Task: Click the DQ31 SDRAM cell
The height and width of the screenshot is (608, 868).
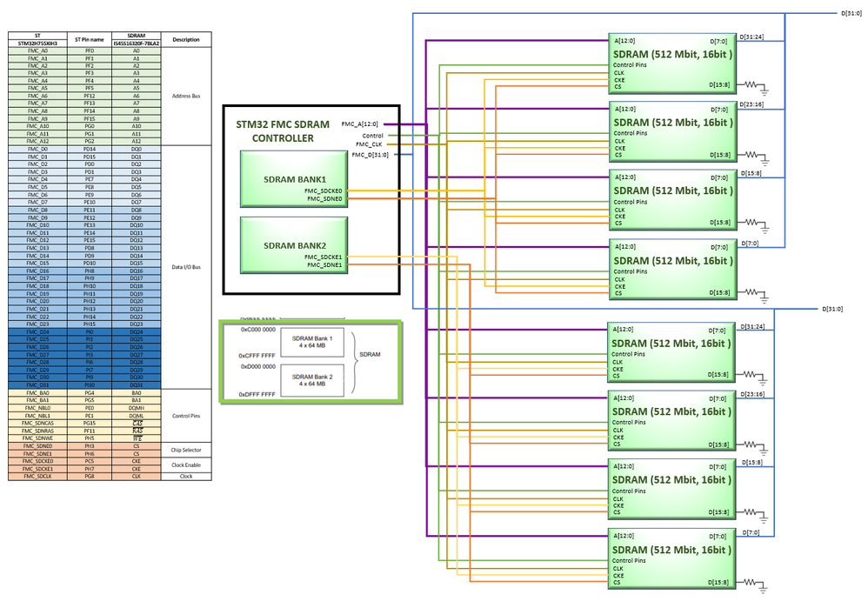Action: [137, 384]
